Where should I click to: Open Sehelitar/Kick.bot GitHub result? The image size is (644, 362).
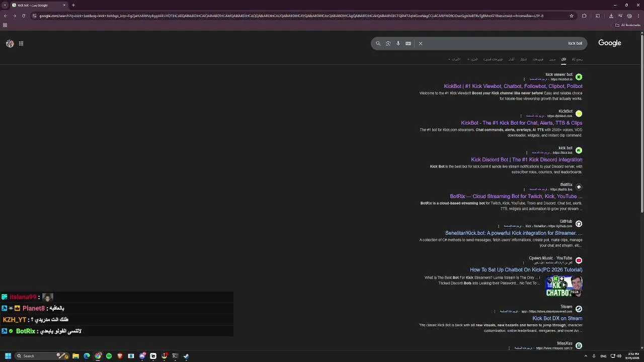point(514,233)
